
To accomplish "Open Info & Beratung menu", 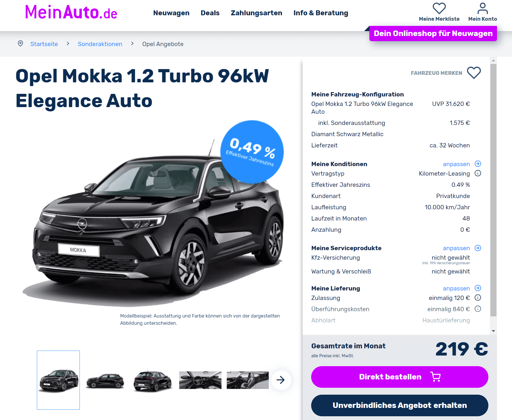I will [321, 13].
